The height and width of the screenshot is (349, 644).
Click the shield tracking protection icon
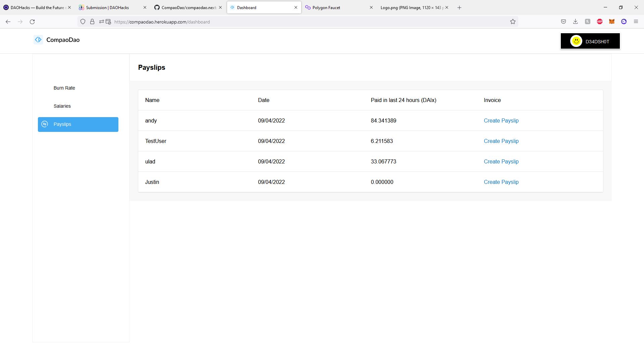click(83, 22)
